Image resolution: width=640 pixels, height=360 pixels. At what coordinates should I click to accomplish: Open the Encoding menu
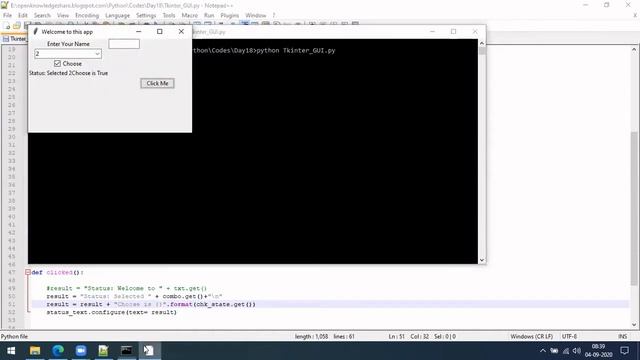click(x=87, y=16)
